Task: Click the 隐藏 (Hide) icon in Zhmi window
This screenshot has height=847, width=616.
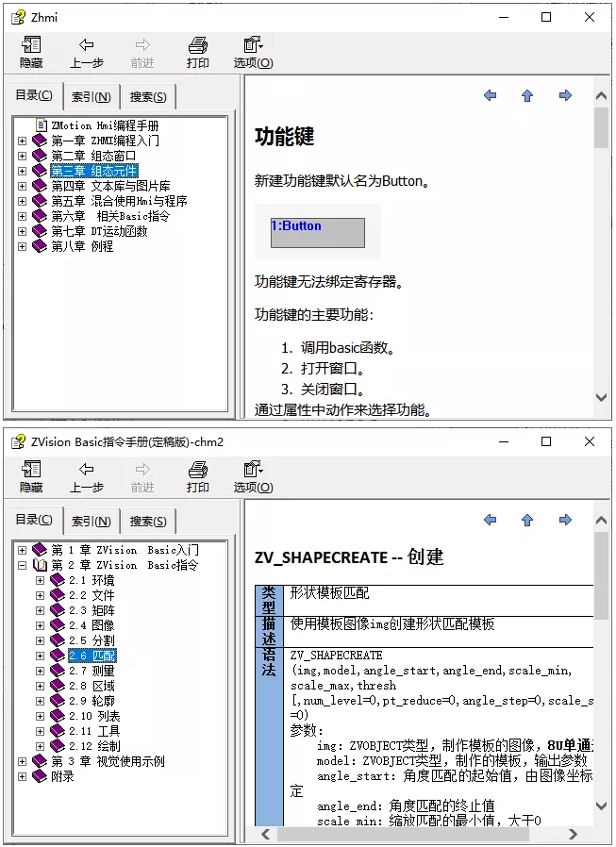Action: click(x=31, y=45)
